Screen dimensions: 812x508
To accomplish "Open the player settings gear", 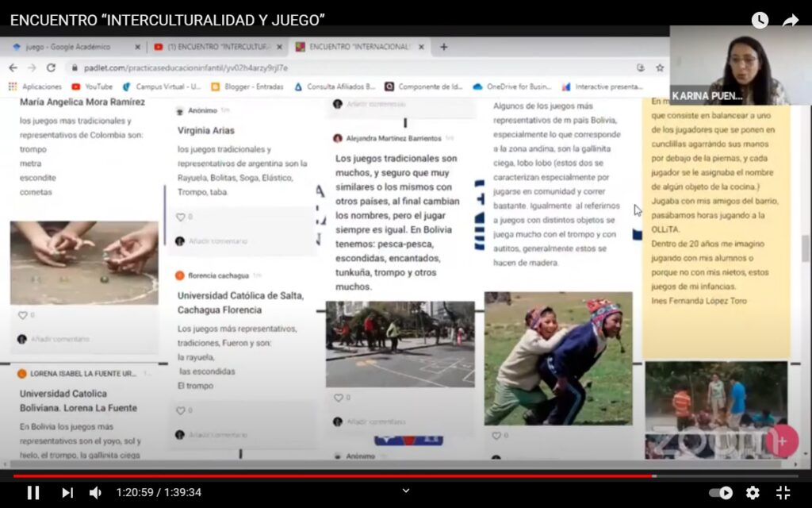I will 753,492.
